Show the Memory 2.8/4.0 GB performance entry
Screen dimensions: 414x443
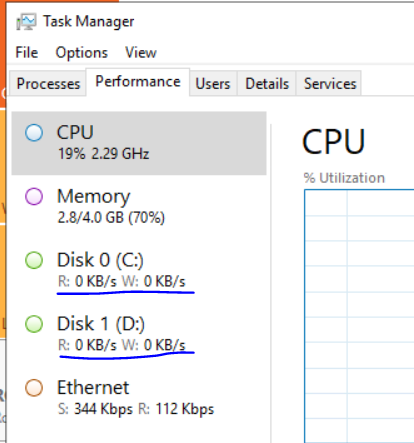pos(139,207)
